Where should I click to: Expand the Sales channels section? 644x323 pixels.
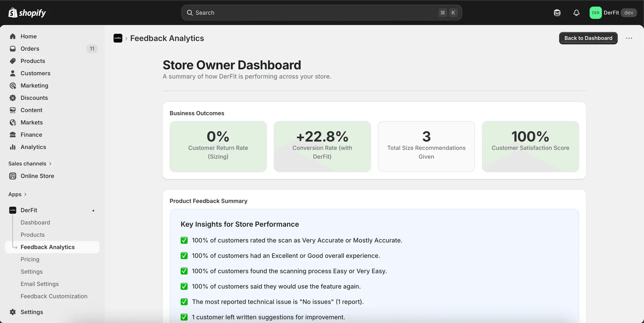point(30,163)
